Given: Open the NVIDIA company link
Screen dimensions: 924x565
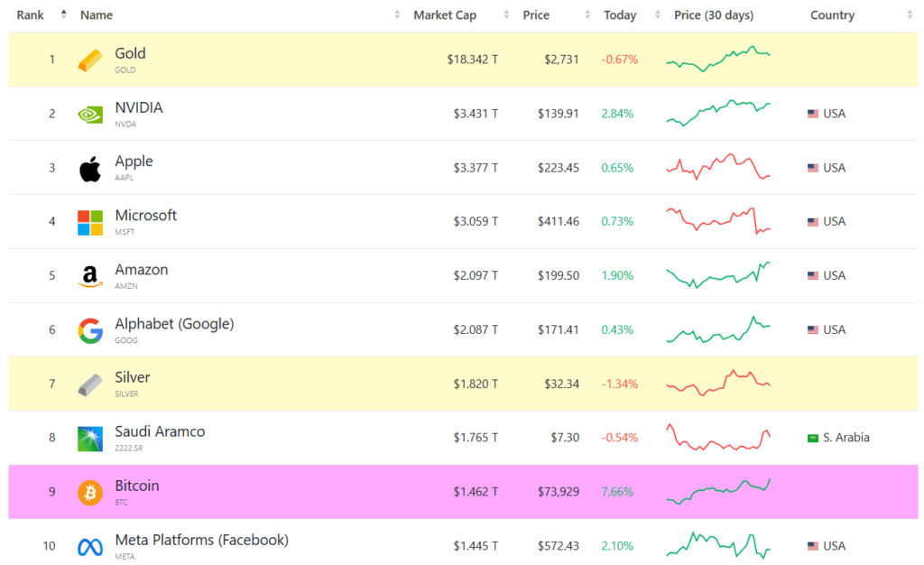Looking at the screenshot, I should (138, 107).
